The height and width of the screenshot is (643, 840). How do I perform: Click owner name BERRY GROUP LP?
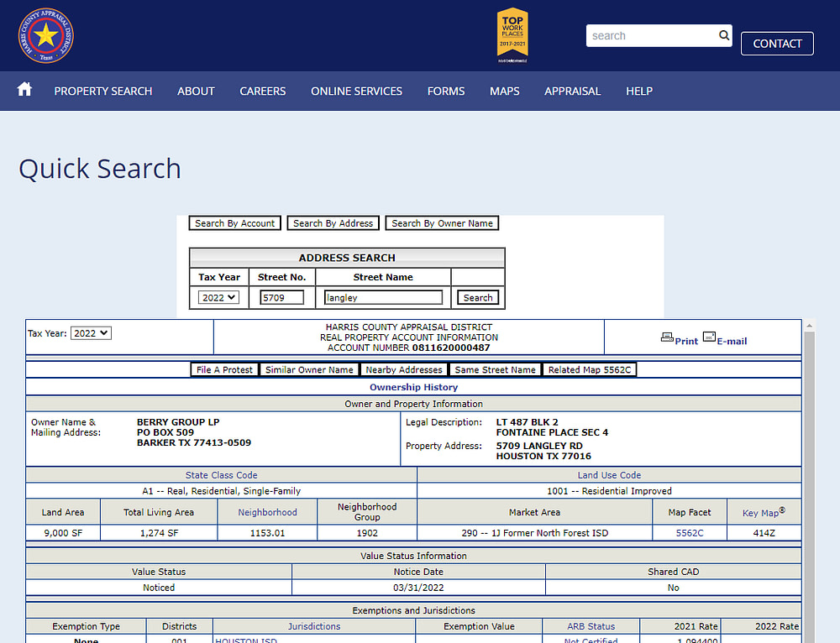tap(178, 422)
